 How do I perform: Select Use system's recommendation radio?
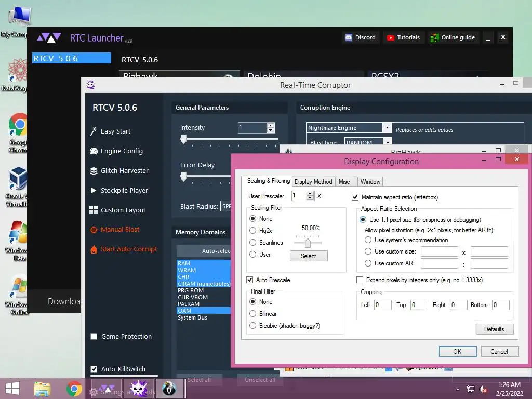[368, 240]
